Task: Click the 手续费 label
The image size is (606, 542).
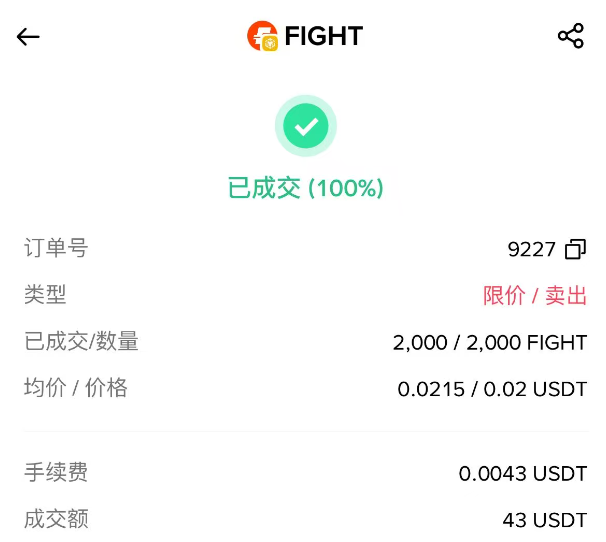Action: 56,472
